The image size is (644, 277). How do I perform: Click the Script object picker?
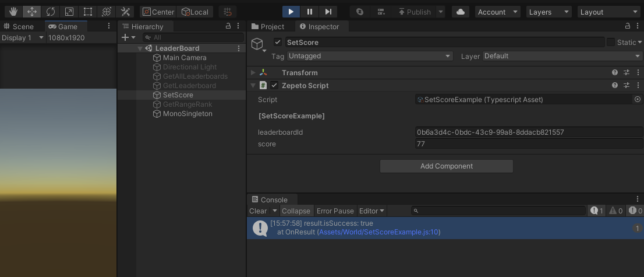click(638, 99)
